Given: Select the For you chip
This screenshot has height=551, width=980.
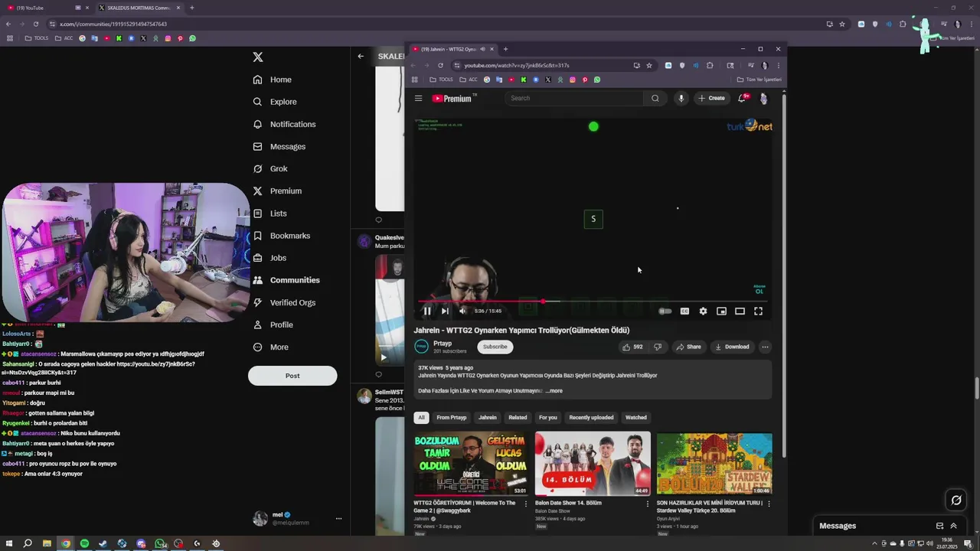Looking at the screenshot, I should 548,418.
